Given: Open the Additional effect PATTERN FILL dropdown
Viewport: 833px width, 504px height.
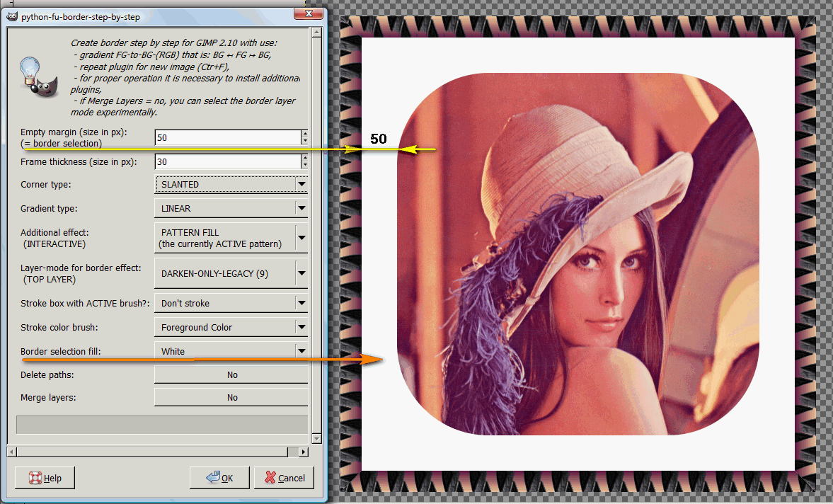Looking at the screenshot, I should pyautogui.click(x=231, y=238).
